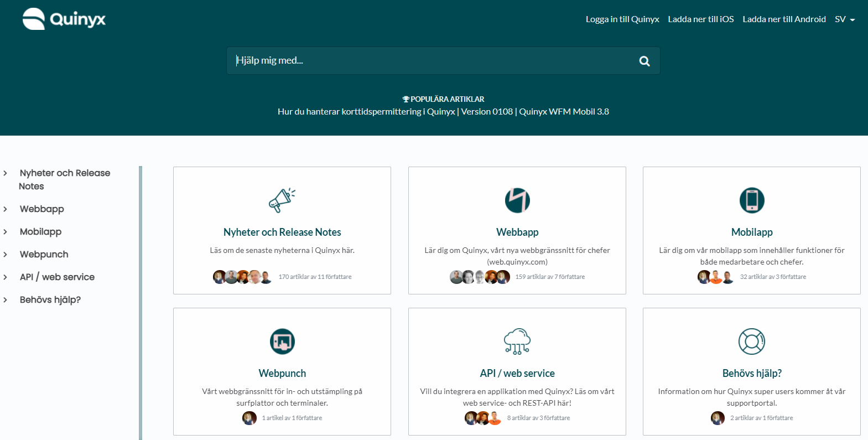The image size is (868, 440).
Task: Click Ladda ner till iOS link
Action: point(701,19)
